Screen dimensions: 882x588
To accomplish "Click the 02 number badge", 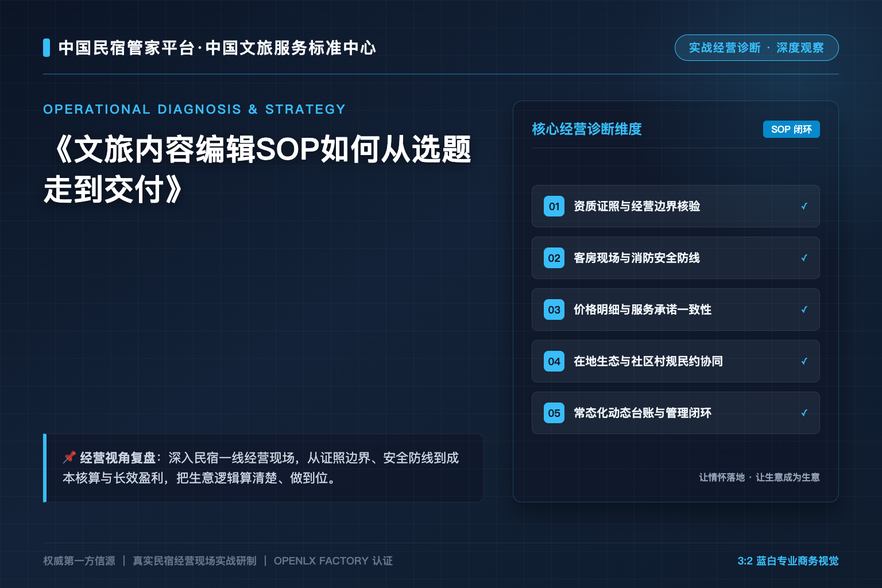I will (554, 258).
